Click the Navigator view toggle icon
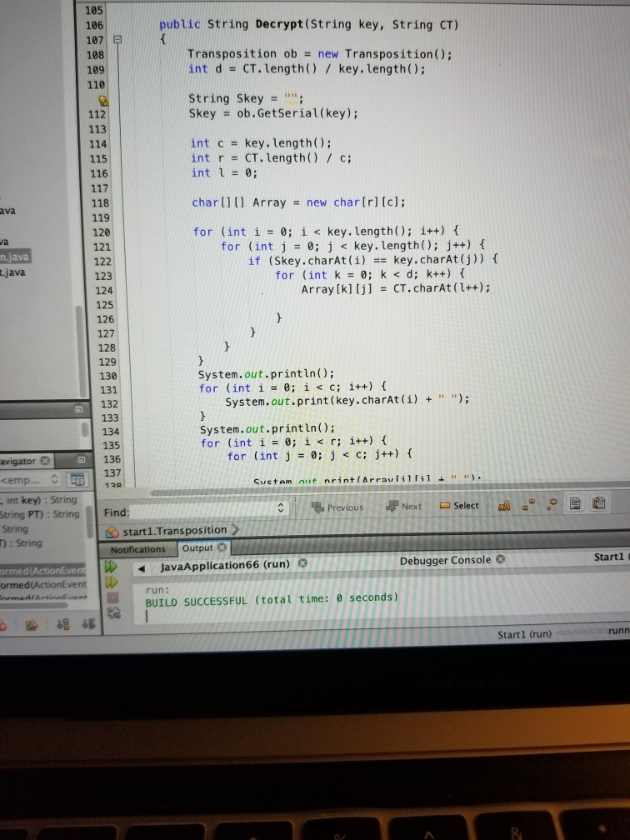 coord(77,479)
